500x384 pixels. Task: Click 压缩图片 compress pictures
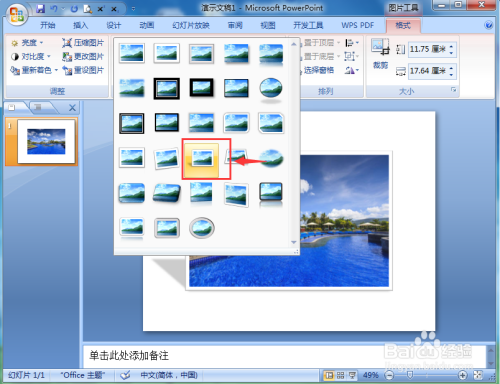[83, 43]
